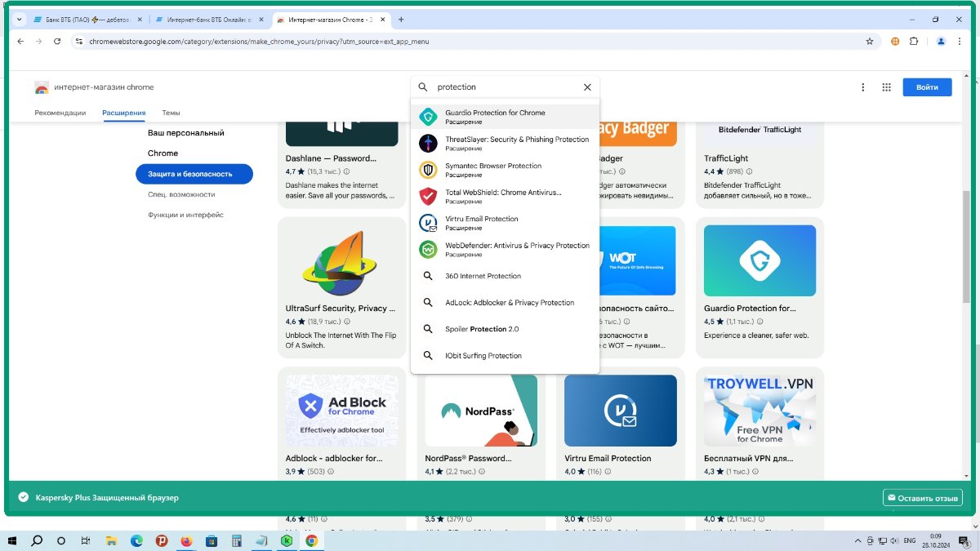The image size is (980, 551).
Task: Select the 360 Internet Protection suggestion
Action: coord(505,276)
